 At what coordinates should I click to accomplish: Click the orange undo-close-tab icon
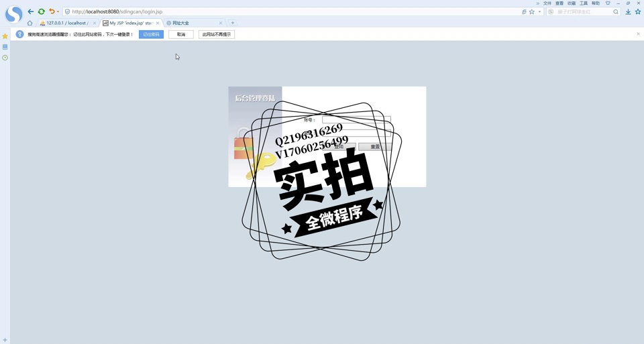52,11
